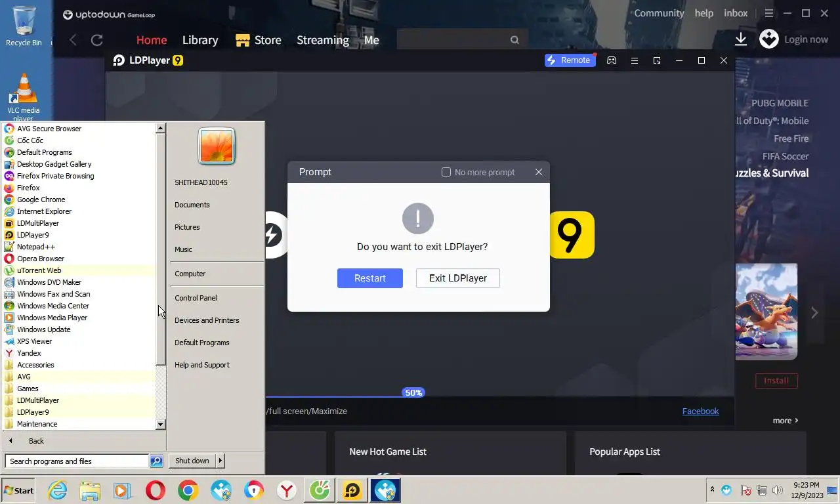840x504 pixels.
Task: Open GameLoop settings menu icon
Action: coord(769,13)
